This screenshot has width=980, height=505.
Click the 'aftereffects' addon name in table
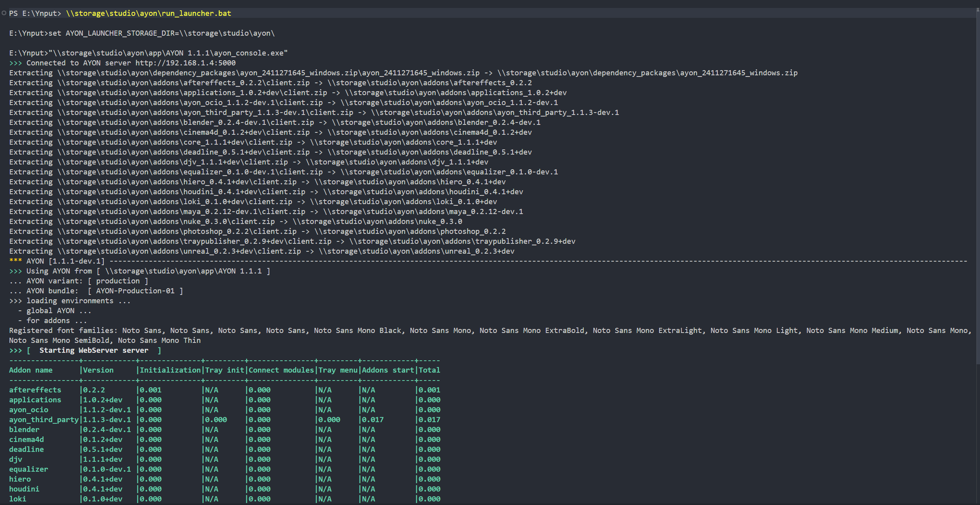point(35,390)
